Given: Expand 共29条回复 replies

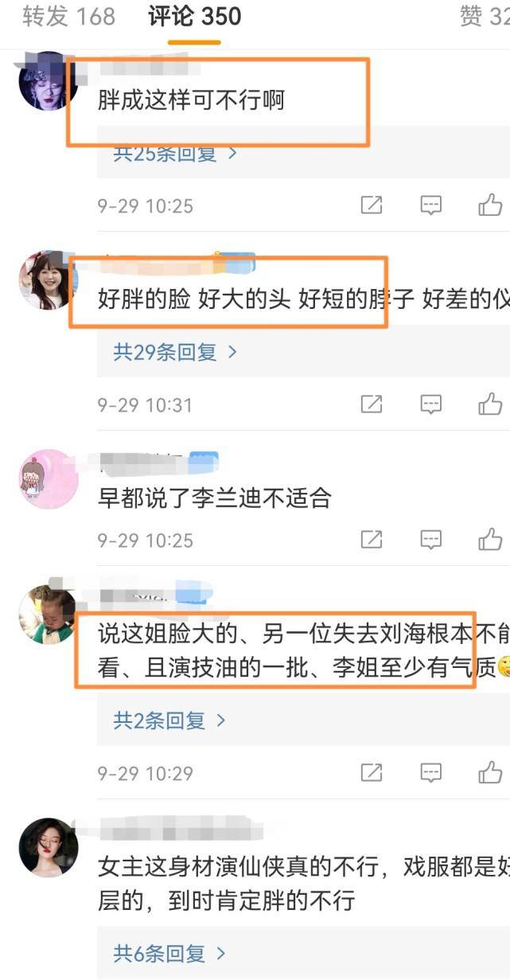Looking at the screenshot, I should (175, 353).
